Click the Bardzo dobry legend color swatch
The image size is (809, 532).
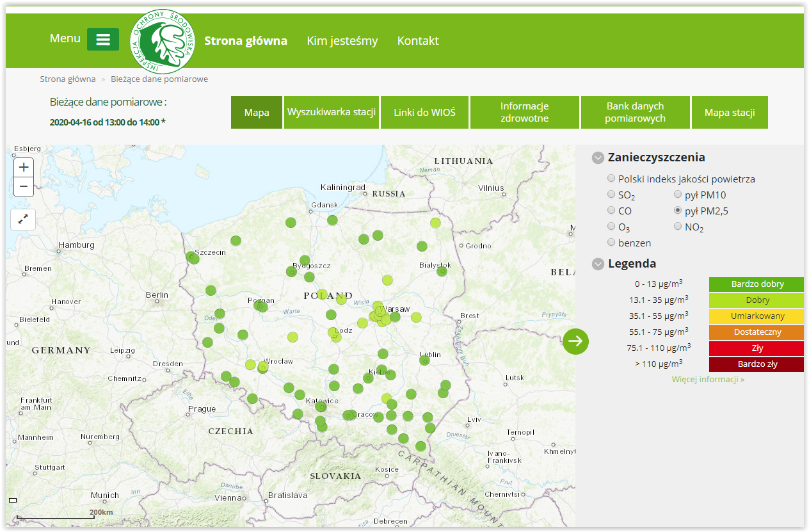(756, 284)
